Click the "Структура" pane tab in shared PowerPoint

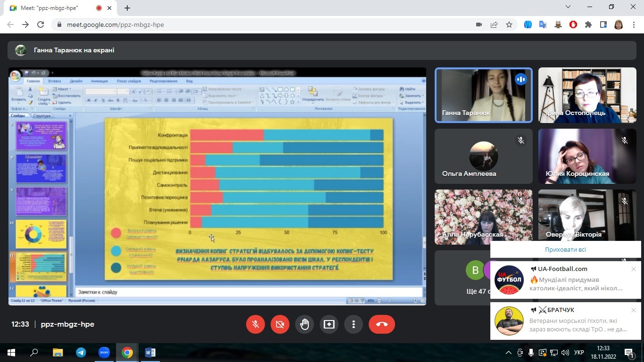tap(42, 115)
